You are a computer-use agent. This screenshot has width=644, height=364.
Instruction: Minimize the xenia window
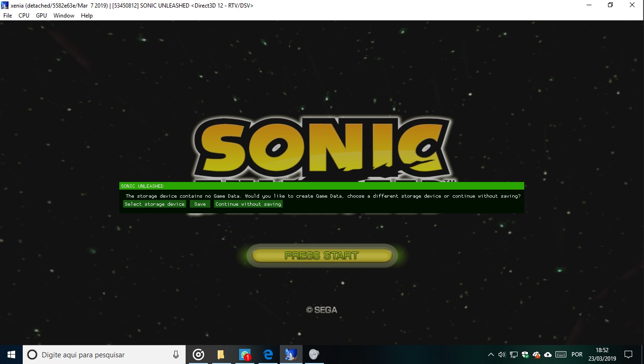[x=589, y=5]
